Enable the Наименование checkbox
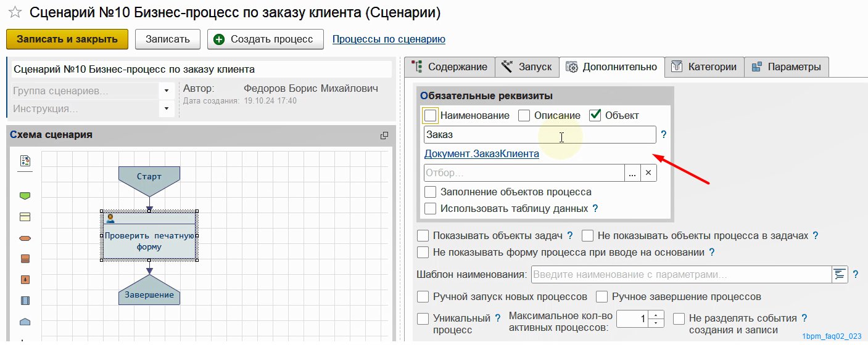Viewport: 868px width, 345px height. tap(431, 115)
